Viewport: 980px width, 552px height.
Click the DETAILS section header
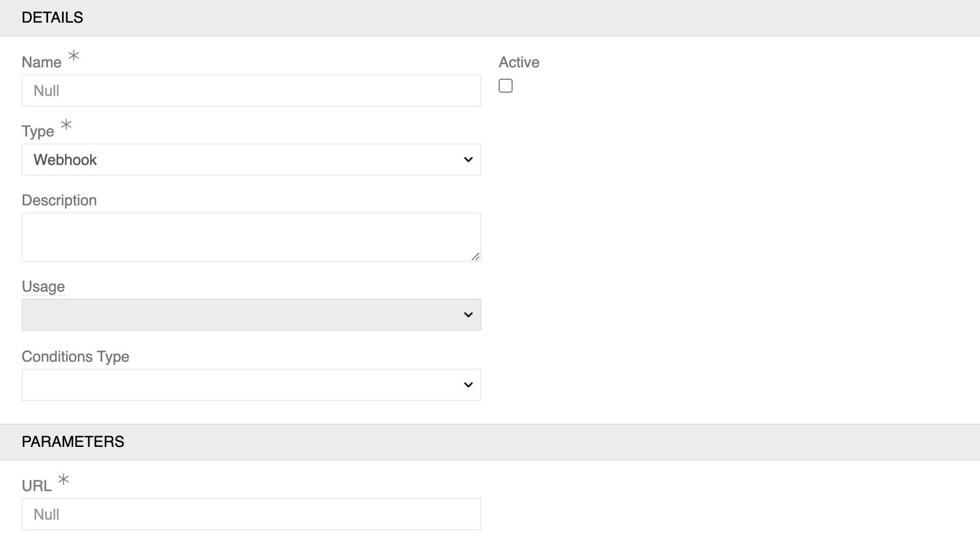coord(52,17)
